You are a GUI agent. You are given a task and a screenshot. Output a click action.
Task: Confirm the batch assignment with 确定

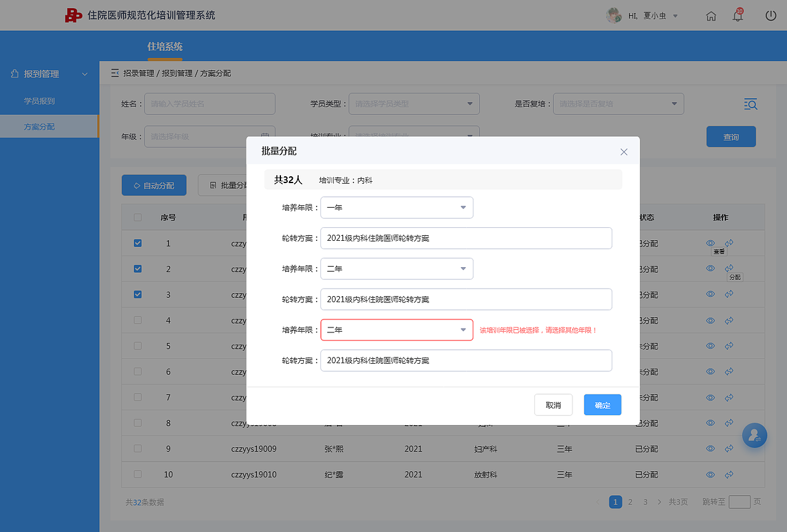[603, 405]
